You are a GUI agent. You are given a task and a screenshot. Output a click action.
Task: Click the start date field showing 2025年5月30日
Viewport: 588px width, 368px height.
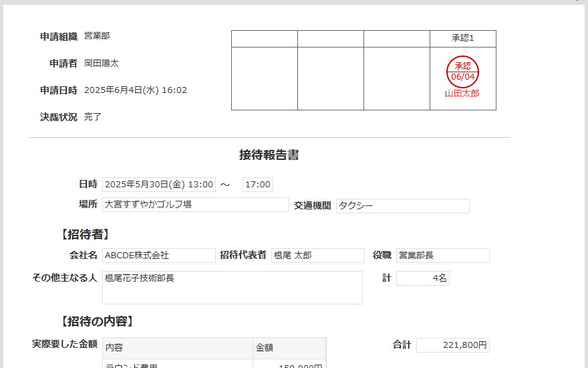pos(159,185)
